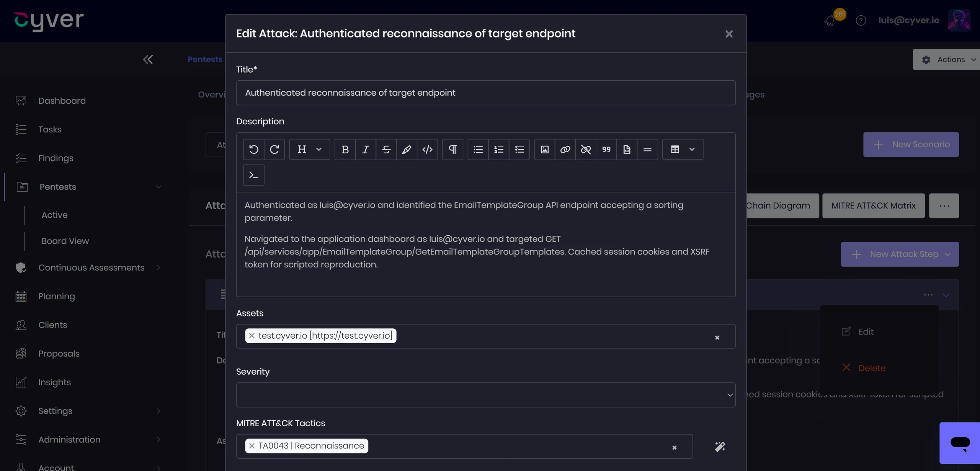The height and width of the screenshot is (471, 980).
Task: Toggle bold formatting
Action: tap(345, 149)
